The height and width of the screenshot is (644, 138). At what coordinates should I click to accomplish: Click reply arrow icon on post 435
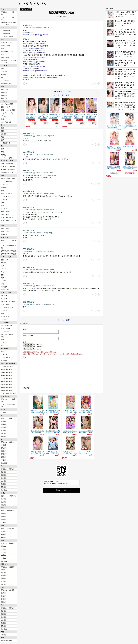(92, 184)
